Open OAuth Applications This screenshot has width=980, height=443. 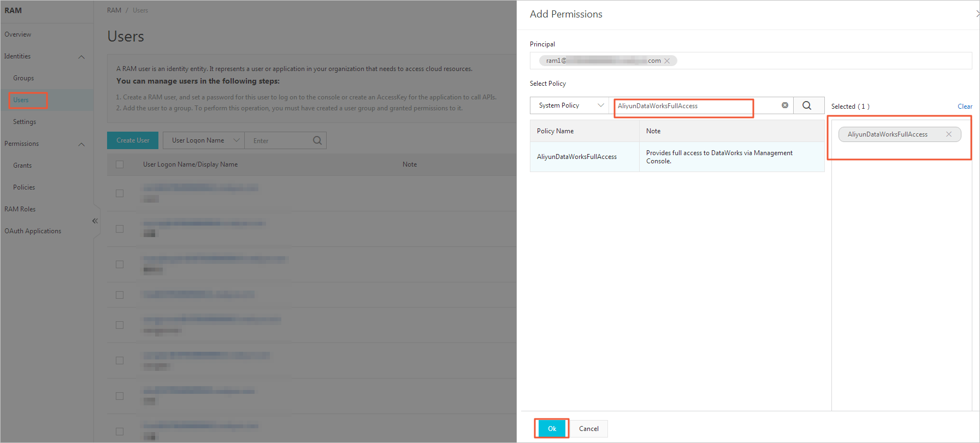tap(33, 231)
